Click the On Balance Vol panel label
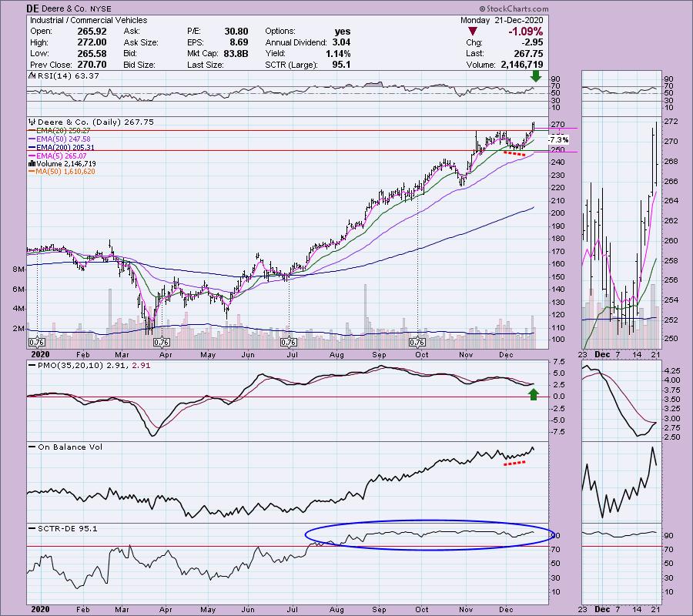This screenshot has width=693, height=616. 70,447
